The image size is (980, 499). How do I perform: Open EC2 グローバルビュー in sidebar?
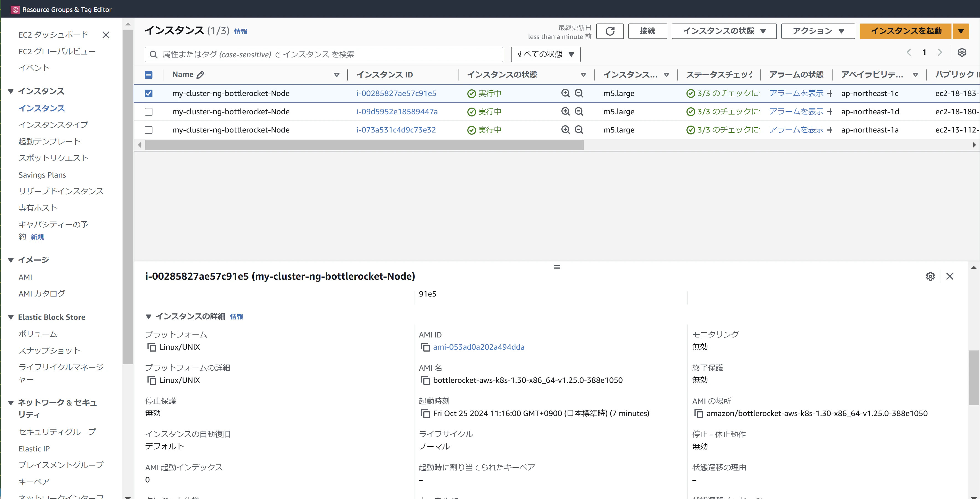[57, 51]
